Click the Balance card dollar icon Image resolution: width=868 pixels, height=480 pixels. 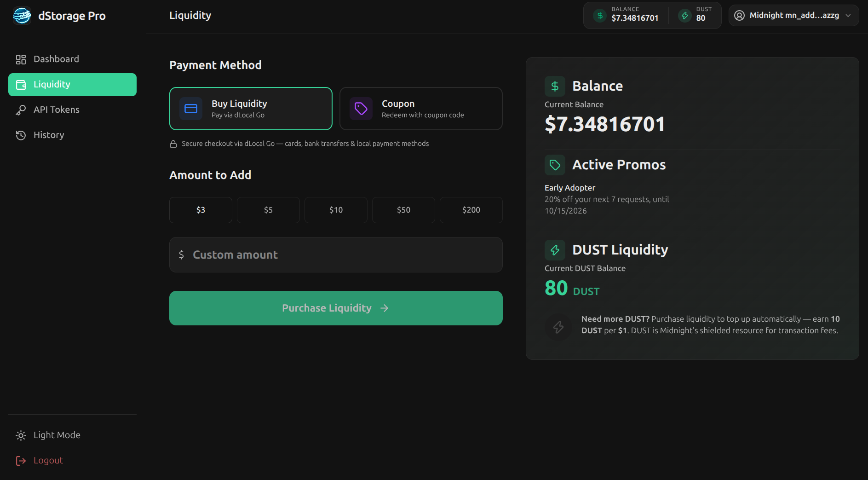click(x=555, y=86)
